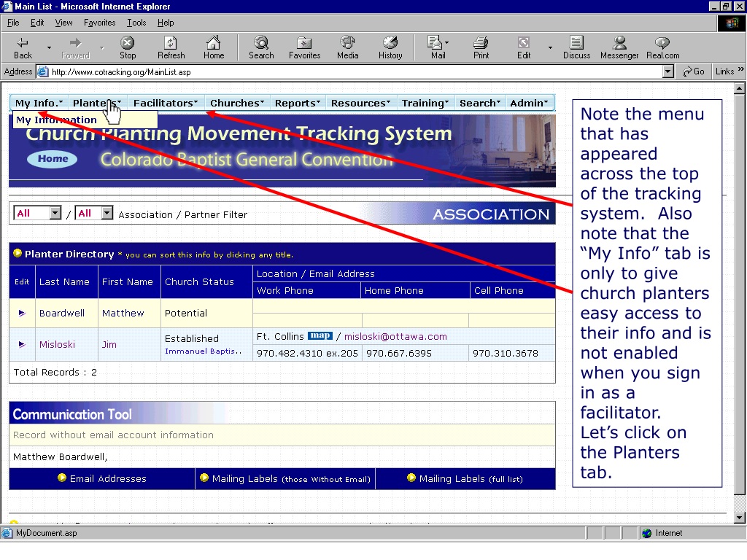Viewport: 747px width, 560px height.
Task: Open the Mail icon dropdown arrow
Action: click(447, 43)
